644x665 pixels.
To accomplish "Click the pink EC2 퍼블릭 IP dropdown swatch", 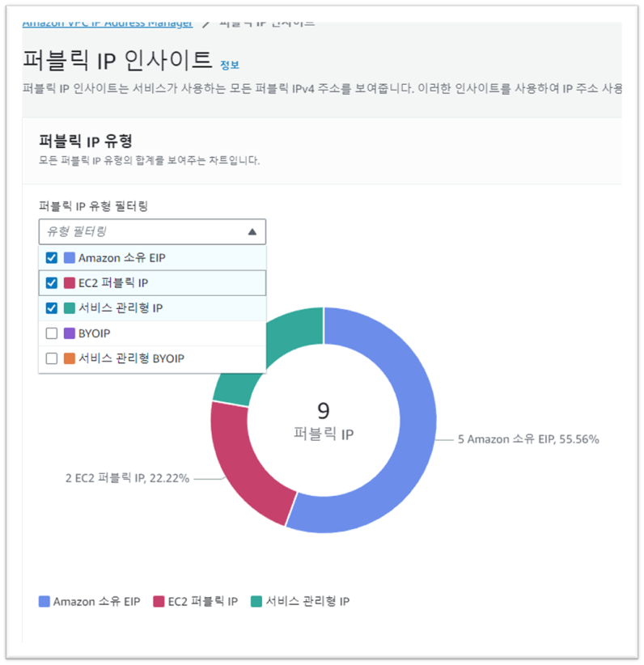I will pos(69,283).
